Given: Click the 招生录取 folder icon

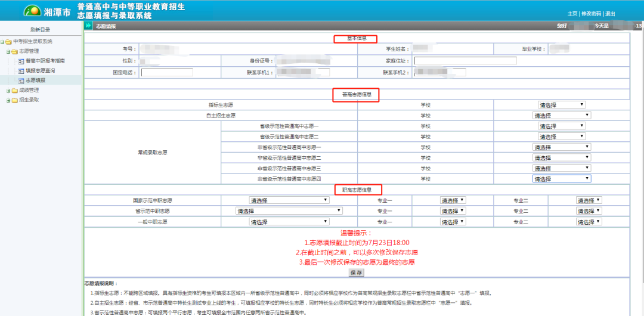Looking at the screenshot, I should coord(14,100).
